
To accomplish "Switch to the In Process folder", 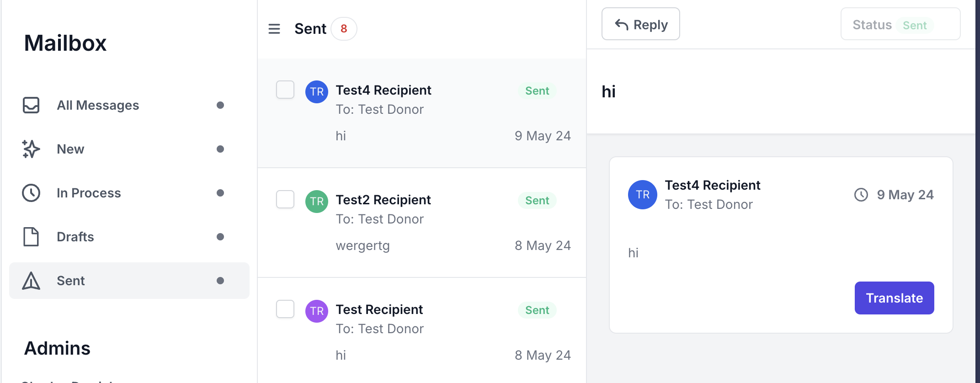I will pyautogui.click(x=89, y=193).
